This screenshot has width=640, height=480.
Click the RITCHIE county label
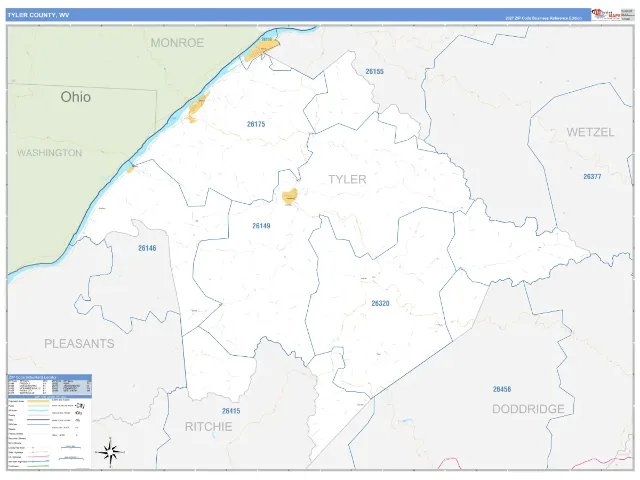(x=209, y=427)
